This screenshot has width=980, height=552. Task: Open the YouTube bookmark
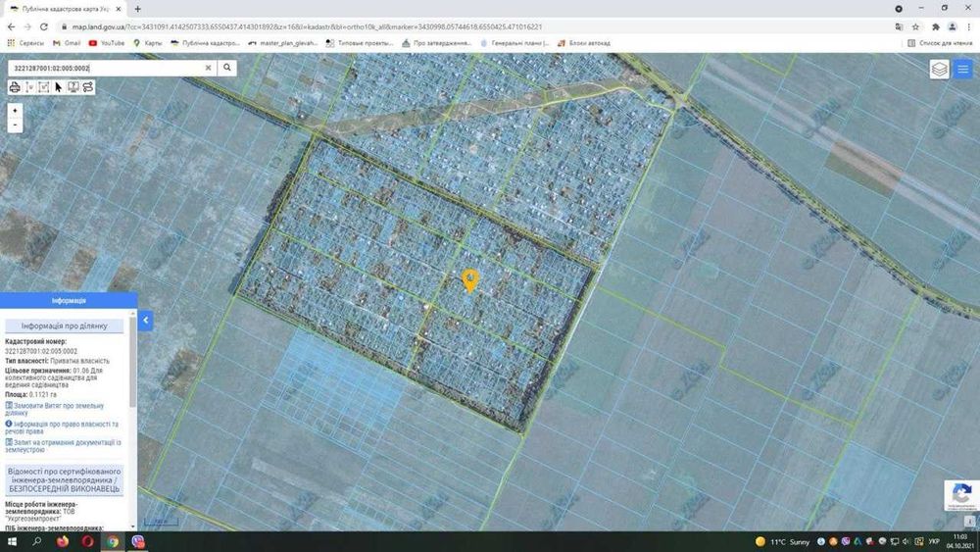tap(107, 43)
